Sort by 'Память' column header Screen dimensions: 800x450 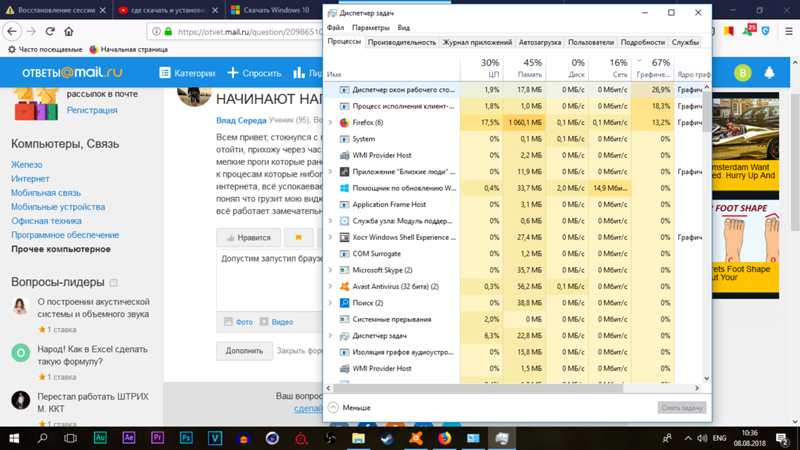[x=524, y=68]
